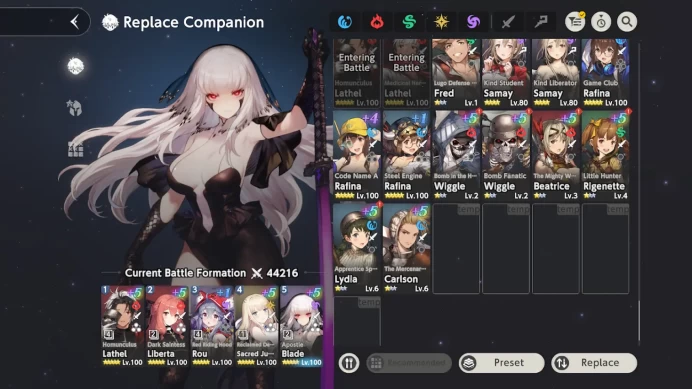Image resolution: width=692 pixels, height=389 pixels.
Task: Select The Mighty W Beatrice card
Action: click(556, 155)
